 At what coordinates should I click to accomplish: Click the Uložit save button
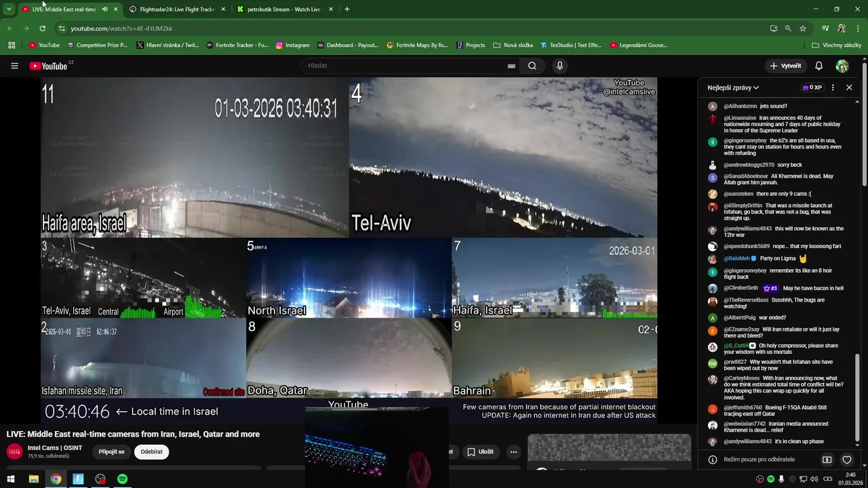pos(480,451)
